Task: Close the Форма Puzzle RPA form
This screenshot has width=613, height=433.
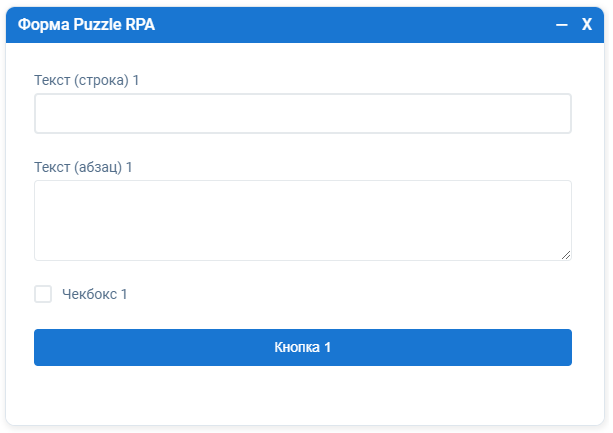Action: 587,25
